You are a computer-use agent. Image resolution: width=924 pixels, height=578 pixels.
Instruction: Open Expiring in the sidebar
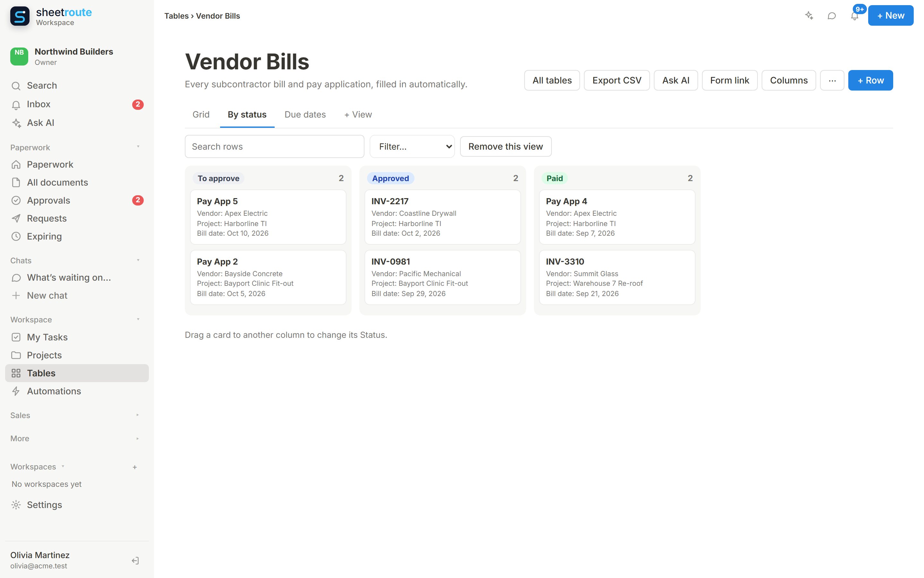click(77, 236)
